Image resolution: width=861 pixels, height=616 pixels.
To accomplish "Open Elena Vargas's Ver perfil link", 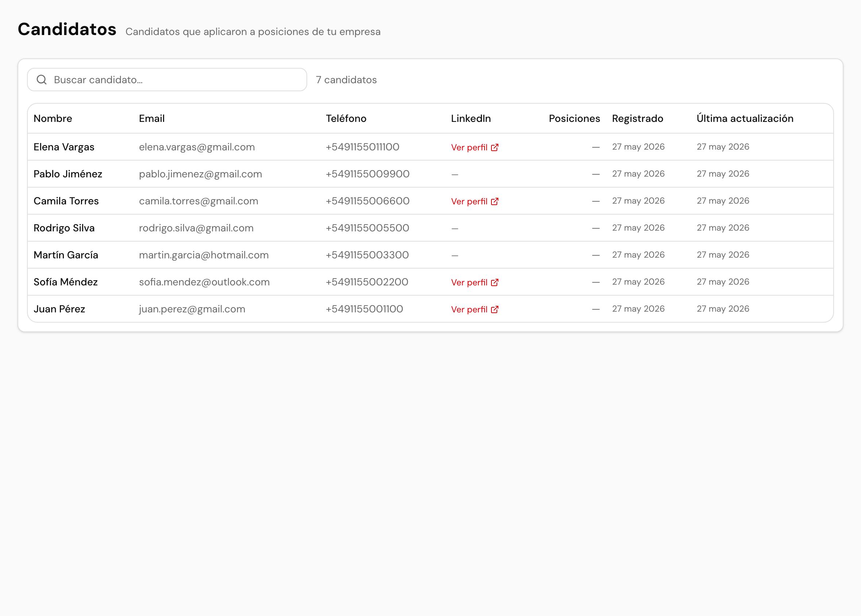I will 475,147.
